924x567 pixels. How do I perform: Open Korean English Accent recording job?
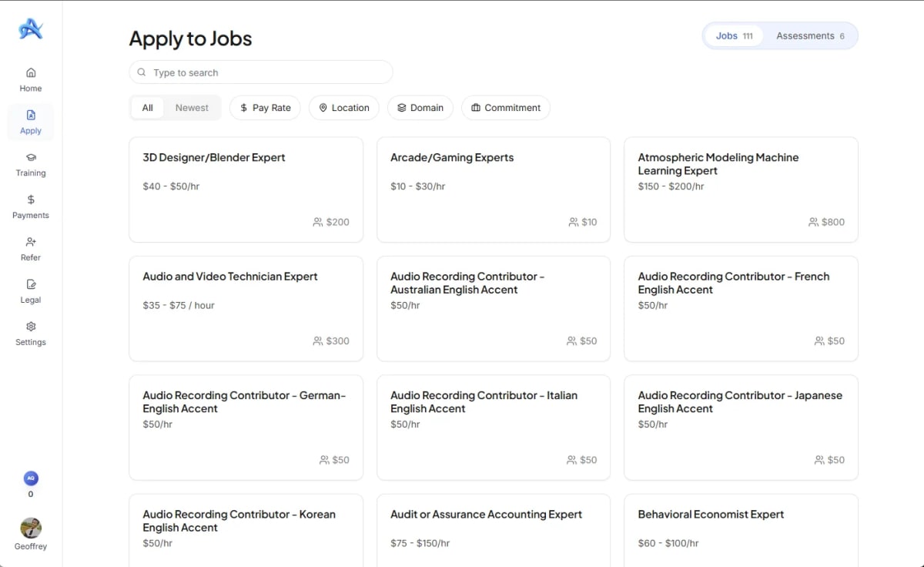click(246, 531)
